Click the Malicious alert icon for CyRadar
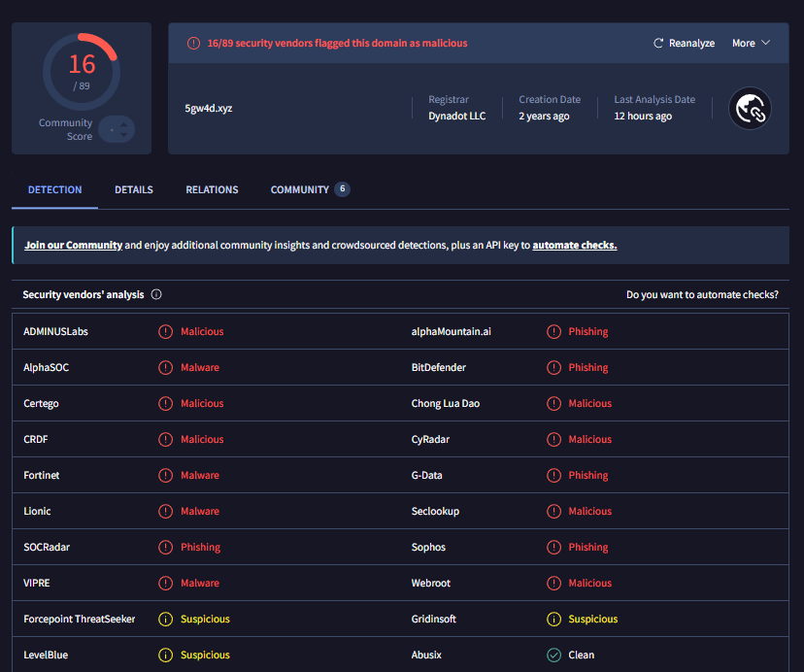Viewport: 804px width, 672px height. (553, 439)
